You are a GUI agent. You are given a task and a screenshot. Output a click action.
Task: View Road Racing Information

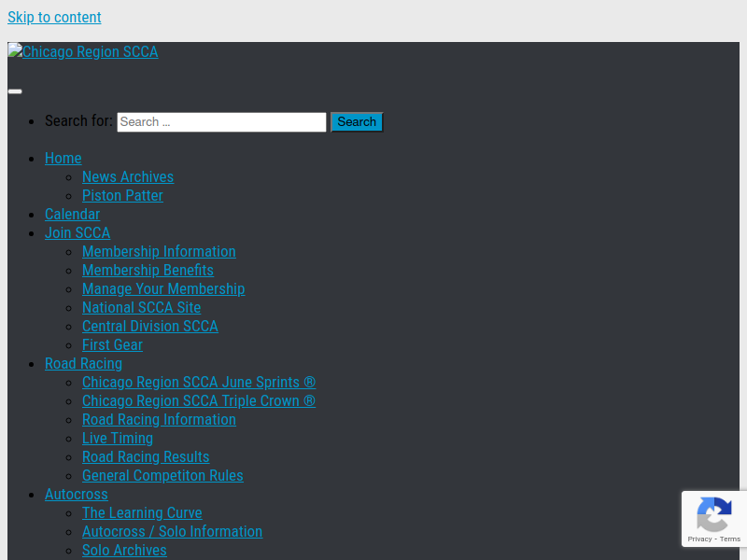[159, 419]
